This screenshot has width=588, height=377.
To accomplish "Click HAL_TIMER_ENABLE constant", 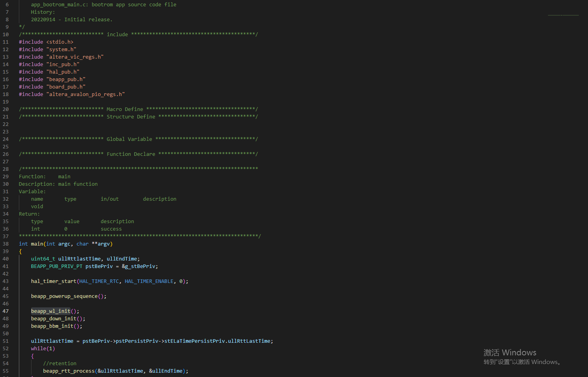I will point(149,281).
